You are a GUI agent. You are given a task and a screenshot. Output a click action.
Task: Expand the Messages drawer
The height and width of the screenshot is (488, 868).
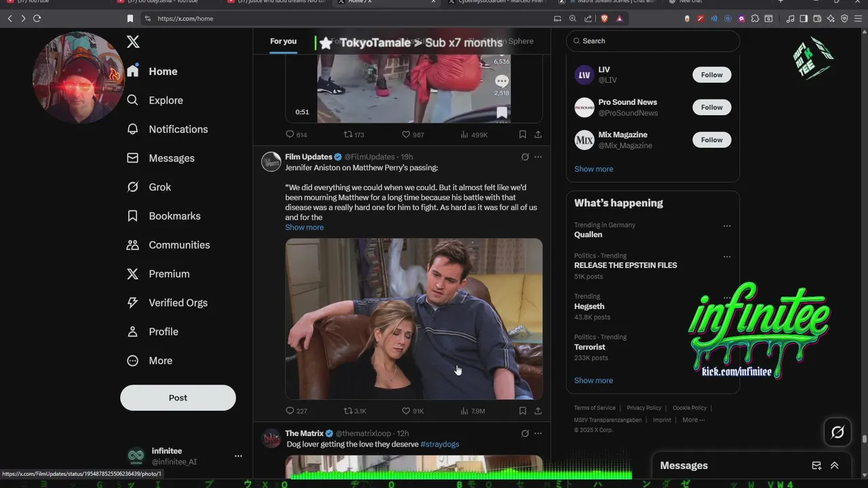(x=834, y=466)
